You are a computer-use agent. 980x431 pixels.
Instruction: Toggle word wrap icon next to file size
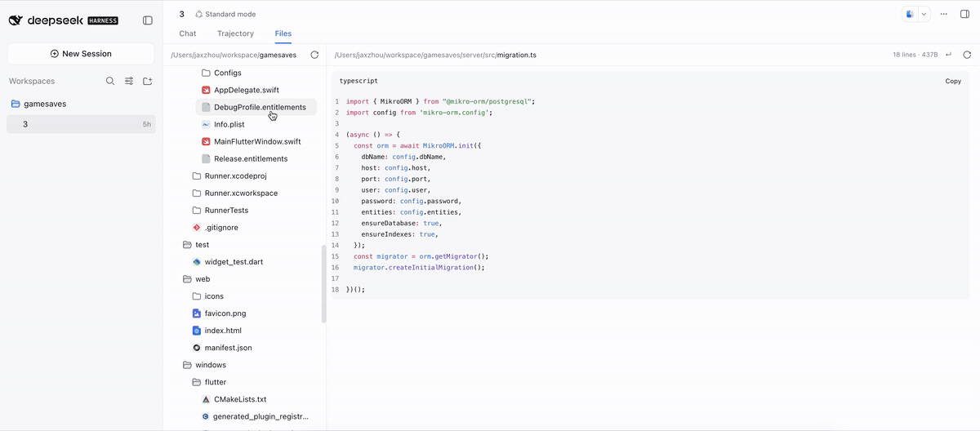point(948,55)
